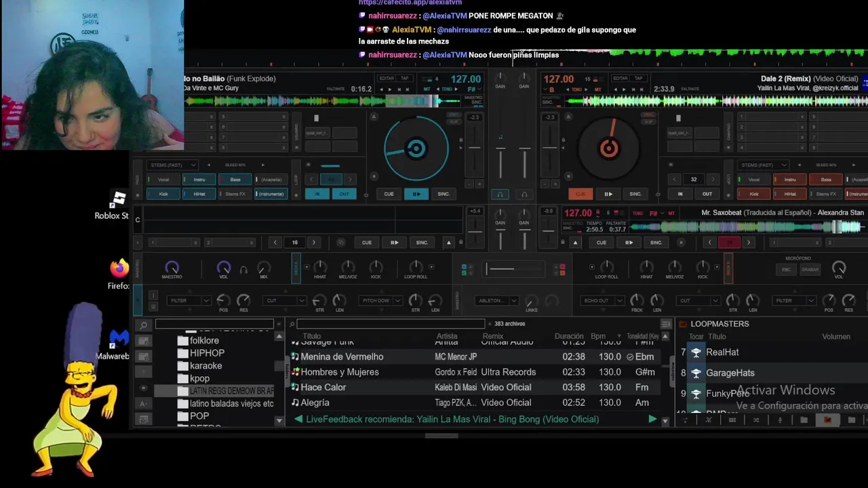Image resolution: width=868 pixels, height=488 pixels.
Task: Click the right headphone cue icon in the mixer
Action: pos(524,195)
